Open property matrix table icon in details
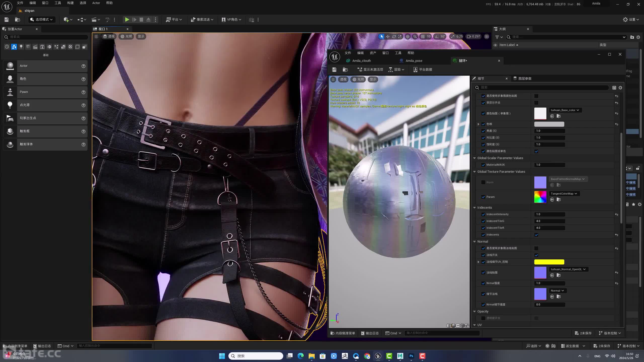The width and height of the screenshot is (644, 362). [614, 88]
